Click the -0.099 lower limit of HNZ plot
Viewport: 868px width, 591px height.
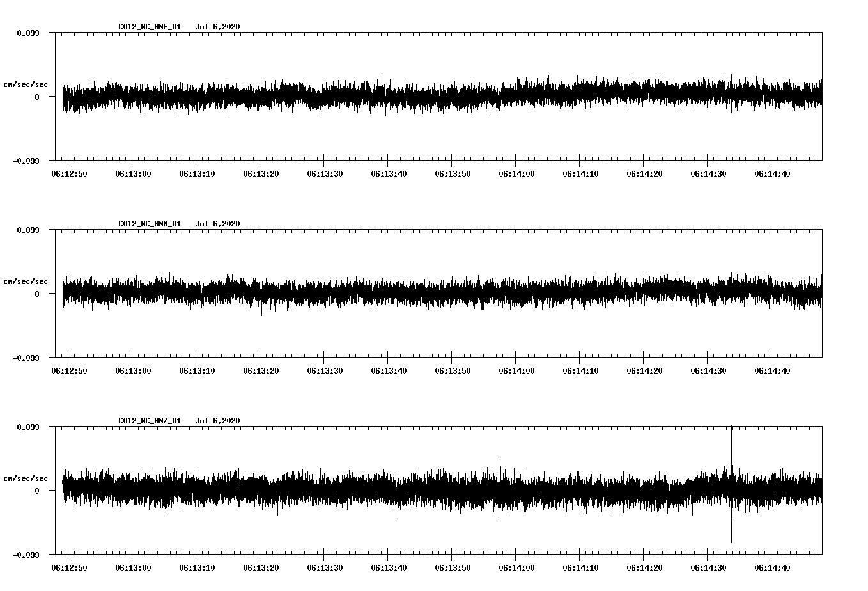pos(26,555)
